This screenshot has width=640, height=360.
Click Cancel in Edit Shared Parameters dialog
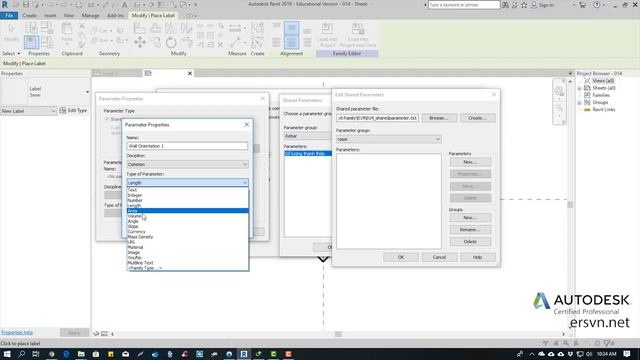tap(439, 257)
